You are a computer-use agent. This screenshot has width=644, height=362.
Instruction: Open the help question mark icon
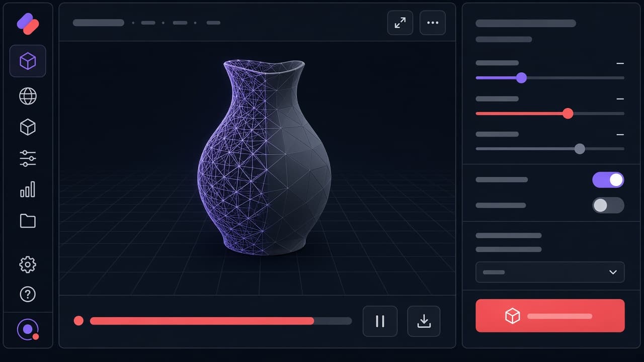pos(28,294)
